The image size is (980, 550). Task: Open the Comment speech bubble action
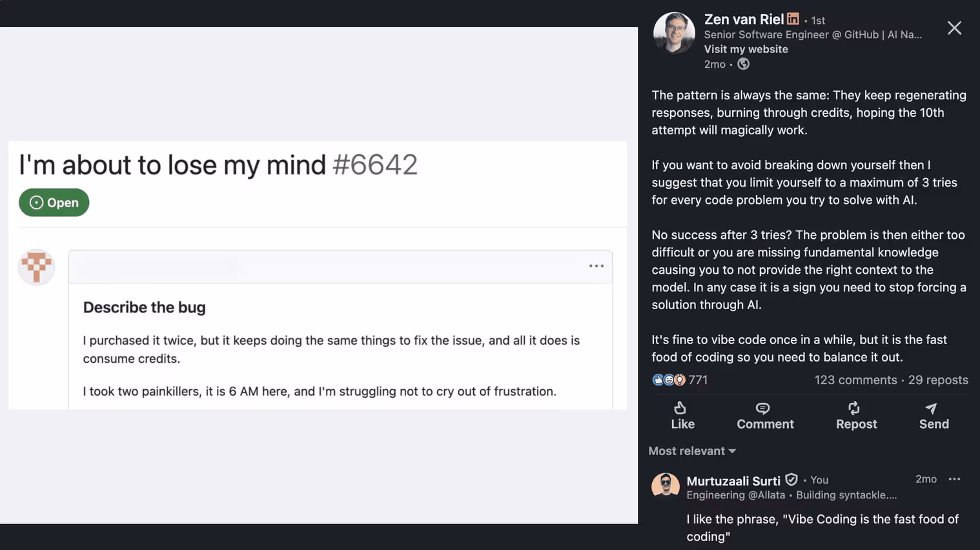tap(765, 416)
